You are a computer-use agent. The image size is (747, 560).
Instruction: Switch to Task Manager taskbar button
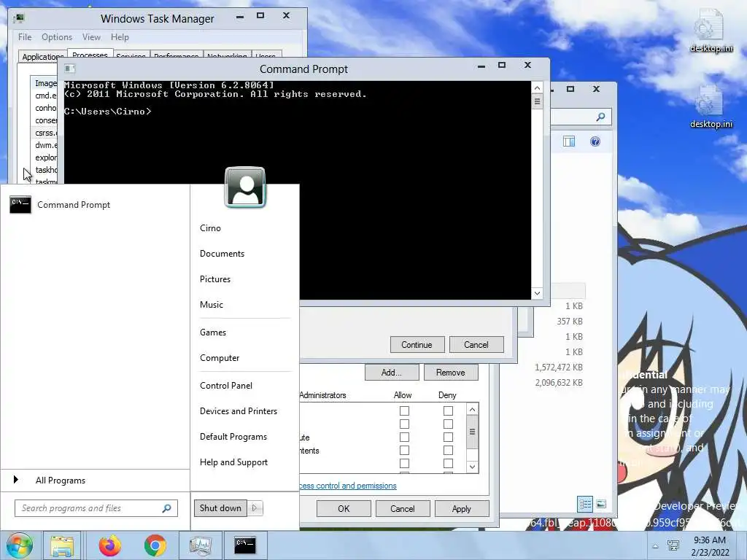pos(200,545)
